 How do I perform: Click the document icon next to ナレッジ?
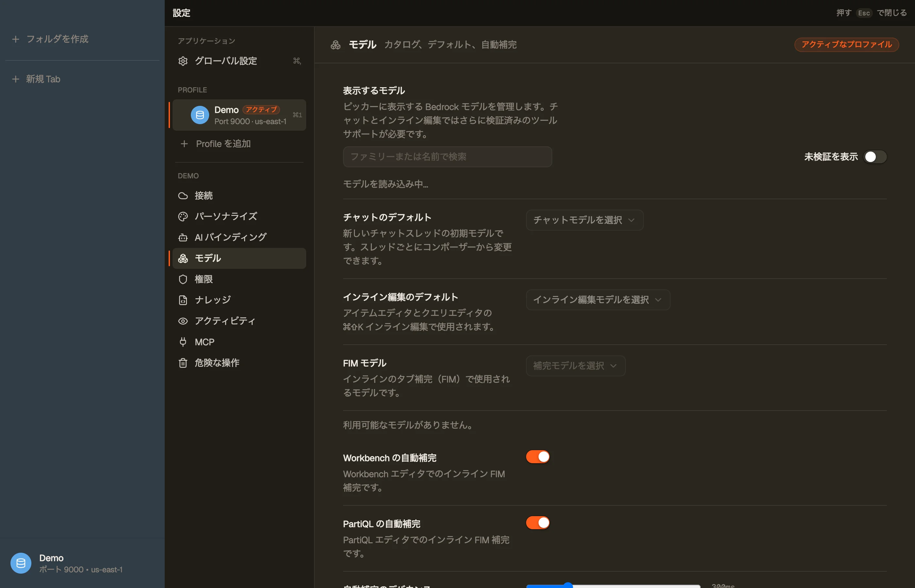(183, 300)
